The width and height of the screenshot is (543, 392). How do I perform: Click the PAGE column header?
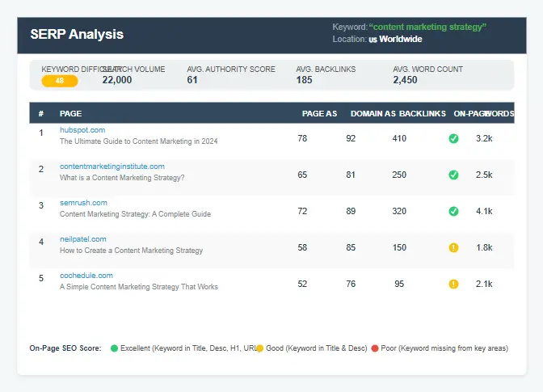pos(70,114)
